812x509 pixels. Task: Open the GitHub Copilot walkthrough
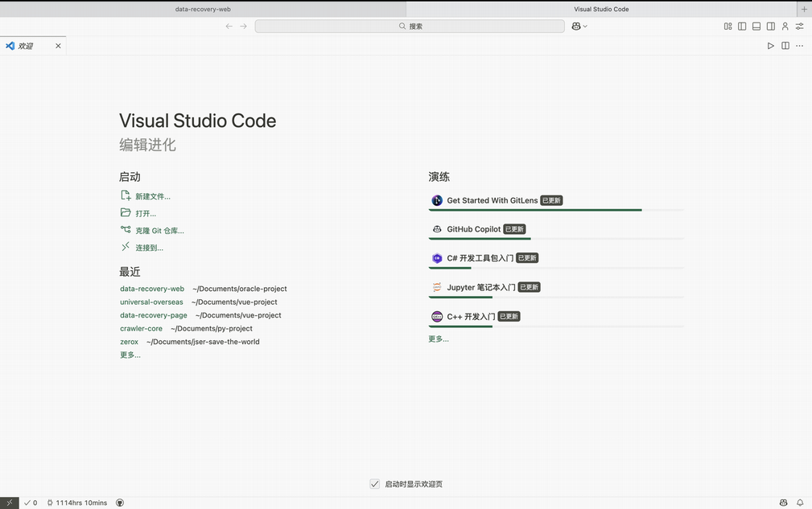556,230
